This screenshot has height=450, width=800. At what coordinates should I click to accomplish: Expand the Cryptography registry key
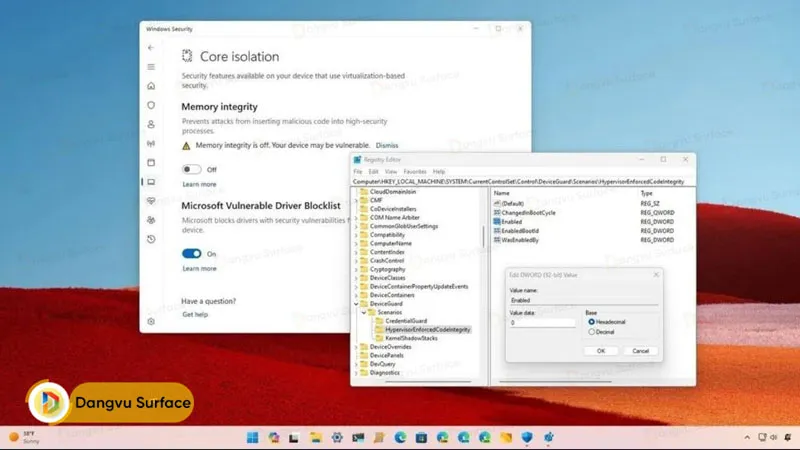[x=356, y=269]
